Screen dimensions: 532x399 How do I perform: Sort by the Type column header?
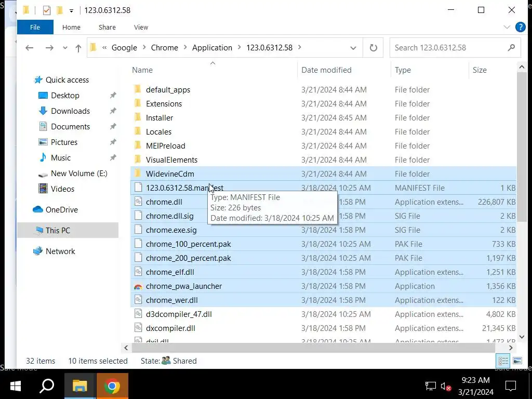[x=403, y=70]
